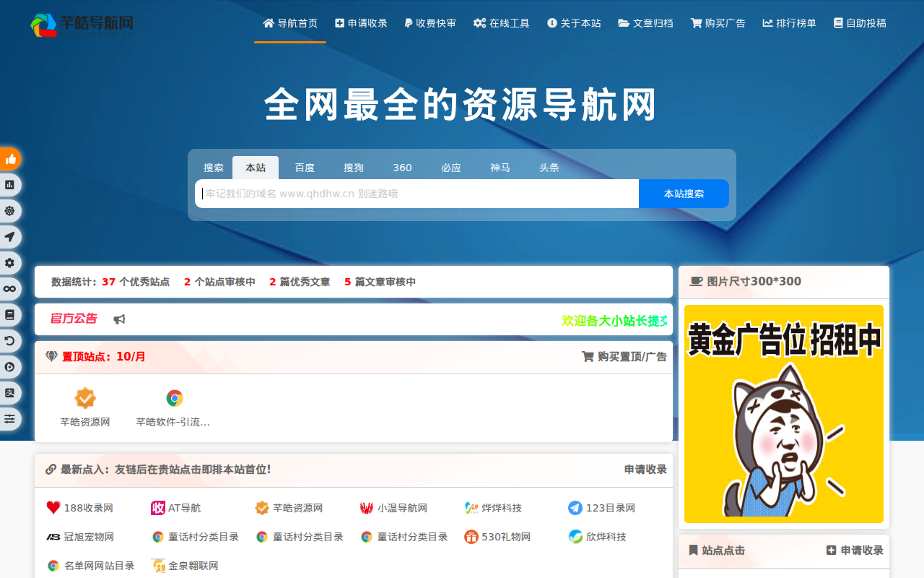This screenshot has height=578, width=924.
Task: Click the infinity symbol sidebar icon
Action: pos(10,288)
